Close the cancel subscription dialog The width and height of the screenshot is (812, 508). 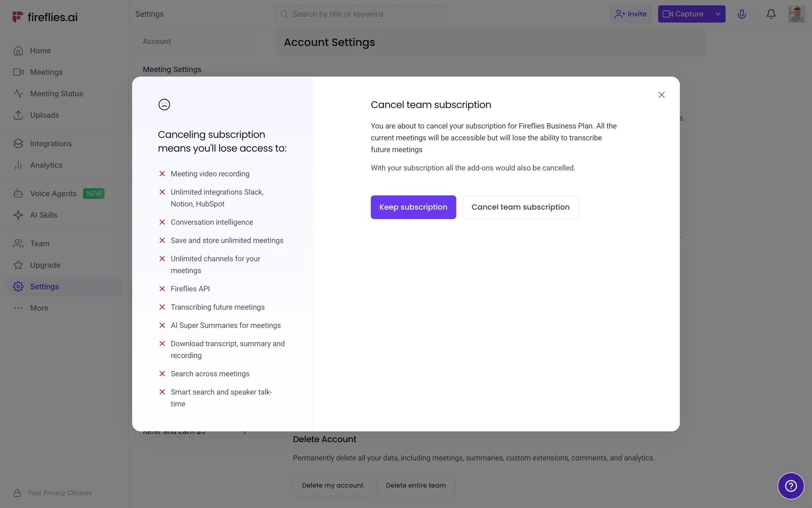point(661,95)
